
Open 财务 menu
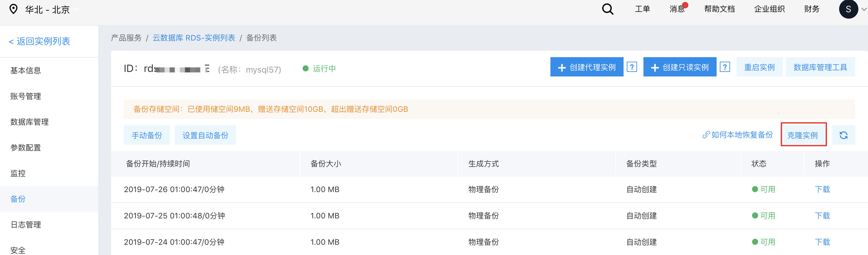(812, 9)
